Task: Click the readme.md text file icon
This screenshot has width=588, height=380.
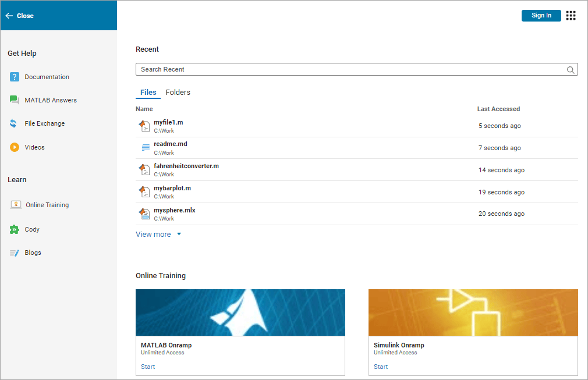Action: 146,148
